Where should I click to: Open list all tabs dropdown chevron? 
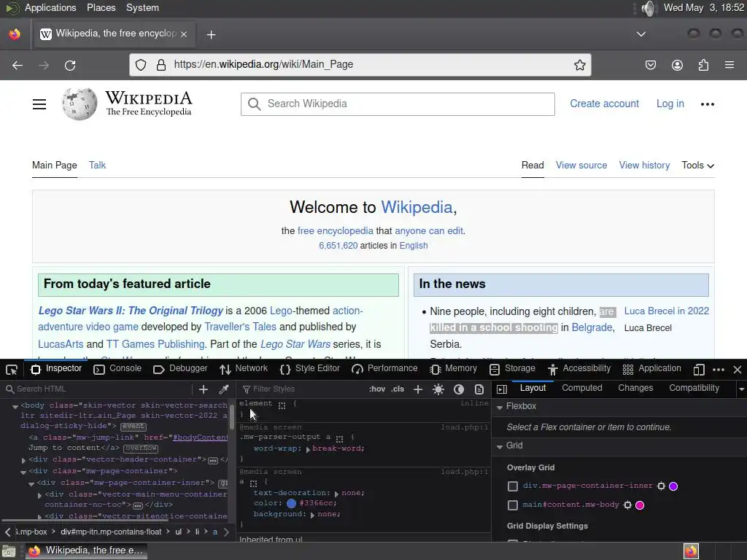click(x=641, y=34)
